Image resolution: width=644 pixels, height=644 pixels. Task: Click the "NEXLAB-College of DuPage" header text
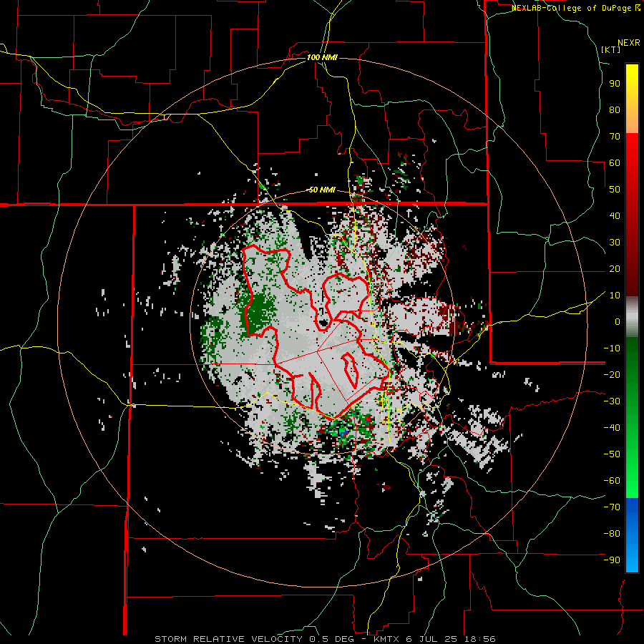tap(571, 8)
